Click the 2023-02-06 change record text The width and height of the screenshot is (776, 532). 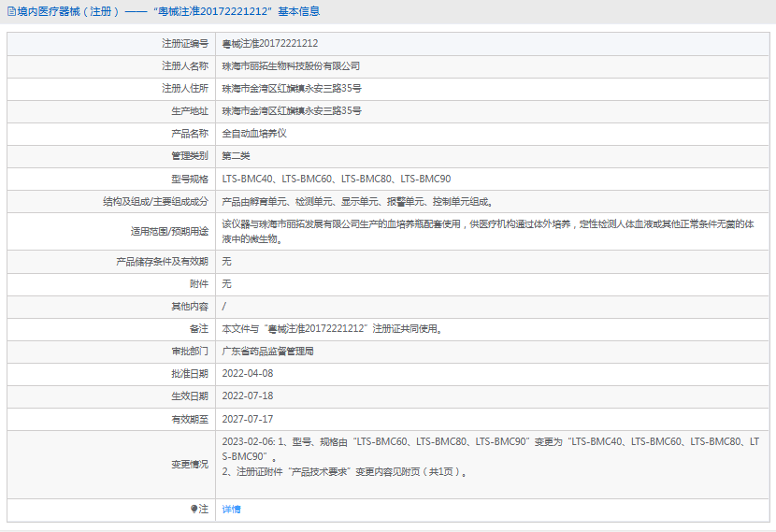click(491, 456)
